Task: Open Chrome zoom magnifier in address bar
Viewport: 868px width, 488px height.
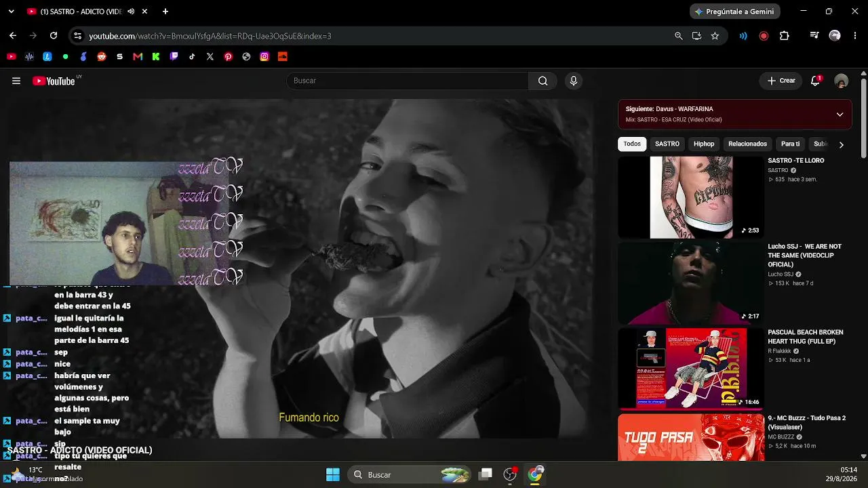Action: click(x=679, y=36)
